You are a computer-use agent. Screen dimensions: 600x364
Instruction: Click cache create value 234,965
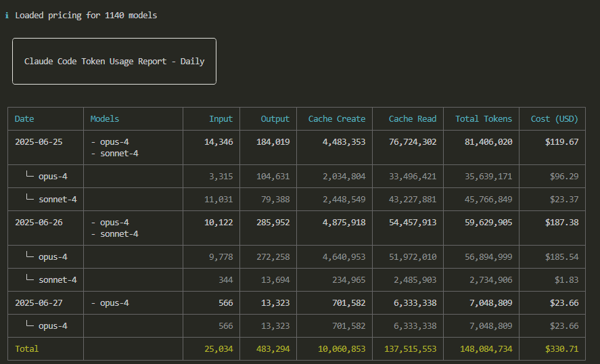tap(348, 280)
